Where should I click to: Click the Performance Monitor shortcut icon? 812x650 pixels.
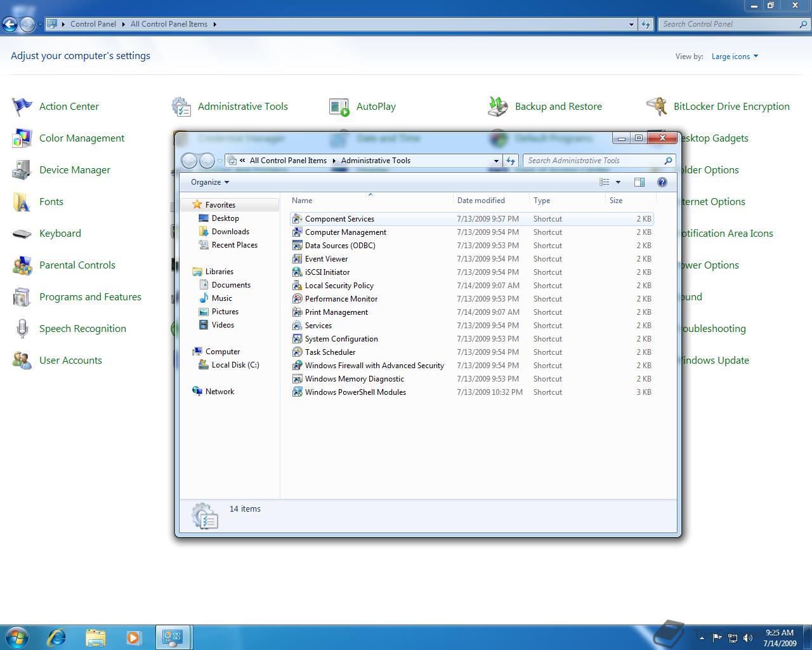297,299
